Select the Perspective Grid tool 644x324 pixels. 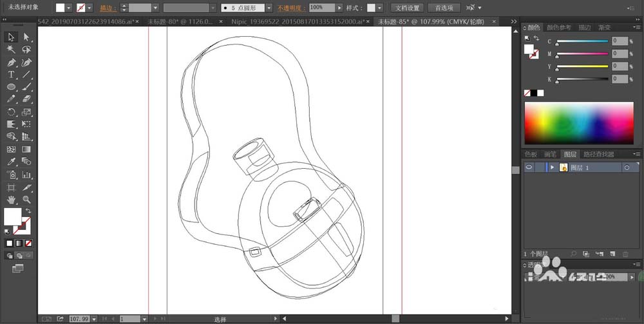coord(26,137)
